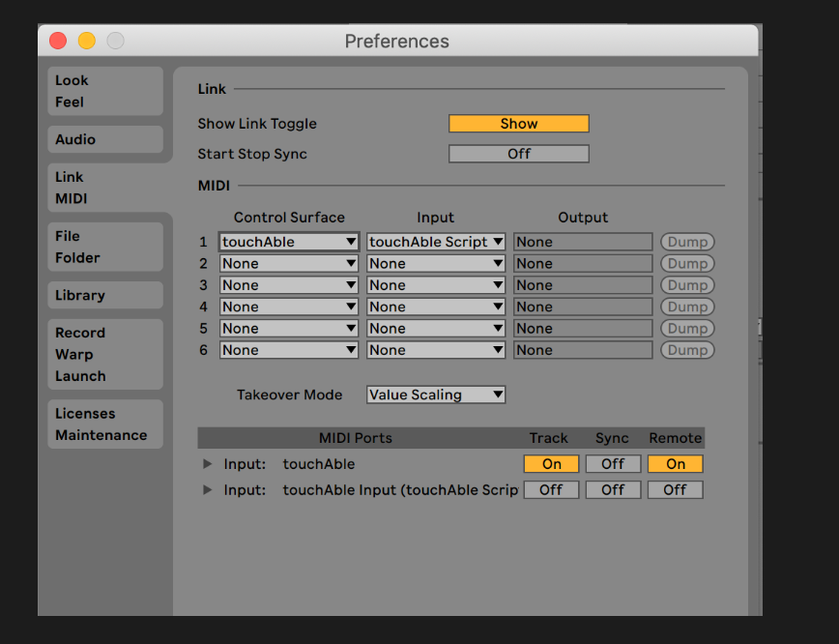Open Control Surface 1 touchAble dropdown
The height and width of the screenshot is (644, 839).
point(289,242)
